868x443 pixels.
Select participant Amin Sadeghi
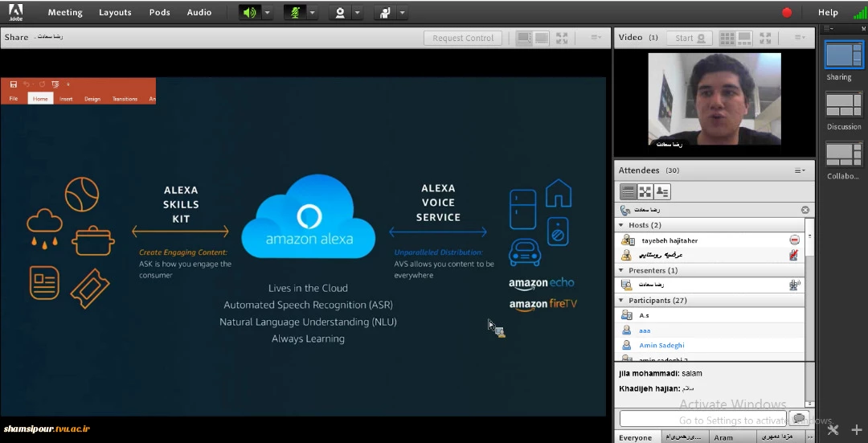click(710, 345)
